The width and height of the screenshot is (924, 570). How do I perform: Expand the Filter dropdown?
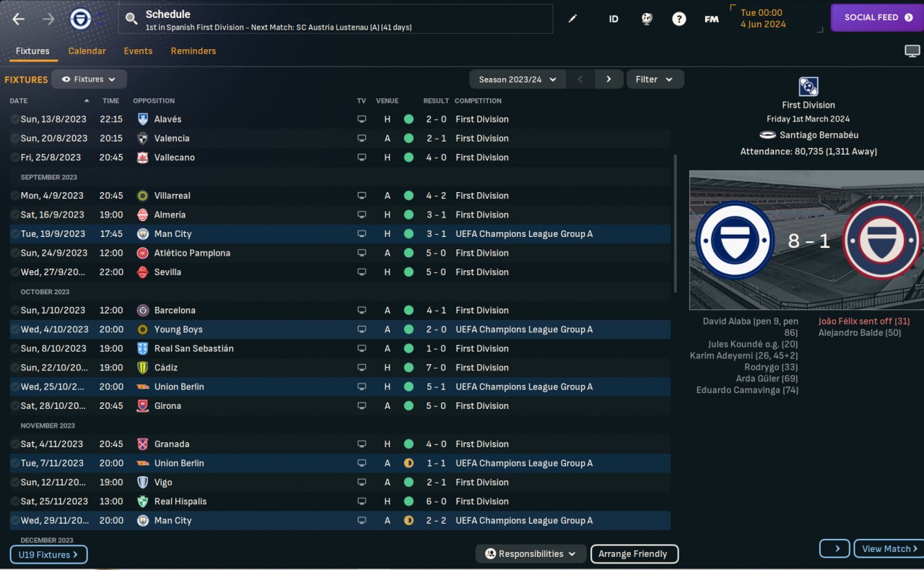coord(655,79)
